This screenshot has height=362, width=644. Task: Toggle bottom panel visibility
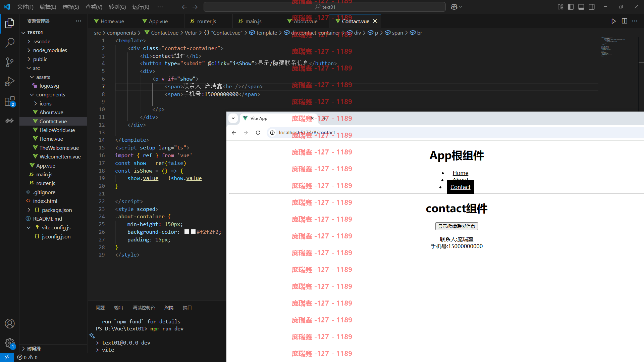tap(581, 7)
